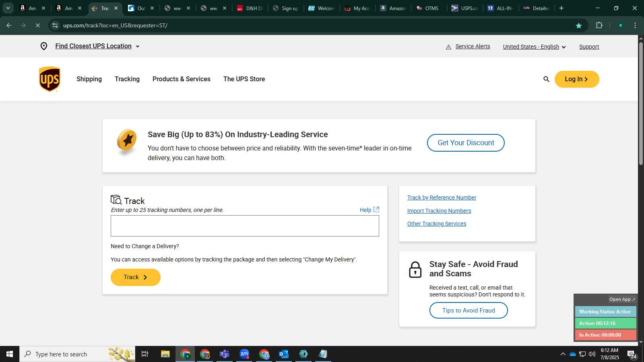Click the OneDrive cloud tray icon
644x362 pixels.
(x=572, y=354)
